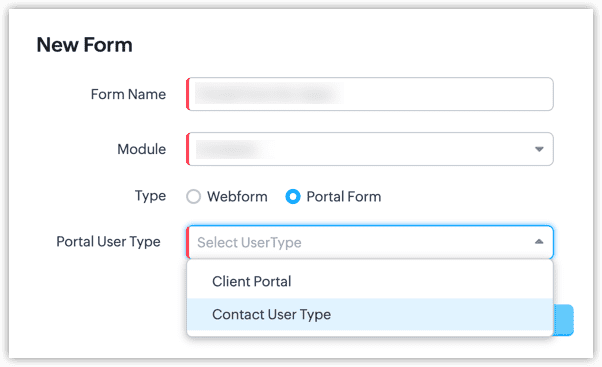This screenshot has height=367, width=602.
Task: Click the Portal Form label text
Action: click(344, 197)
